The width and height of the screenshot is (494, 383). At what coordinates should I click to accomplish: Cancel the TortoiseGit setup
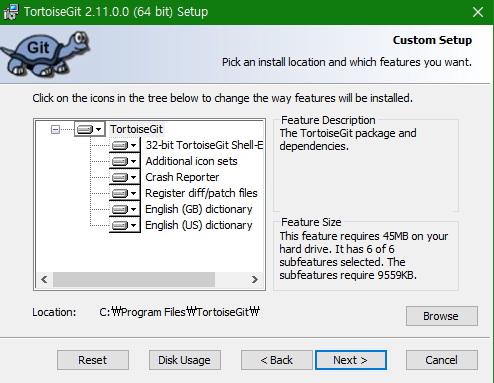pos(442,360)
